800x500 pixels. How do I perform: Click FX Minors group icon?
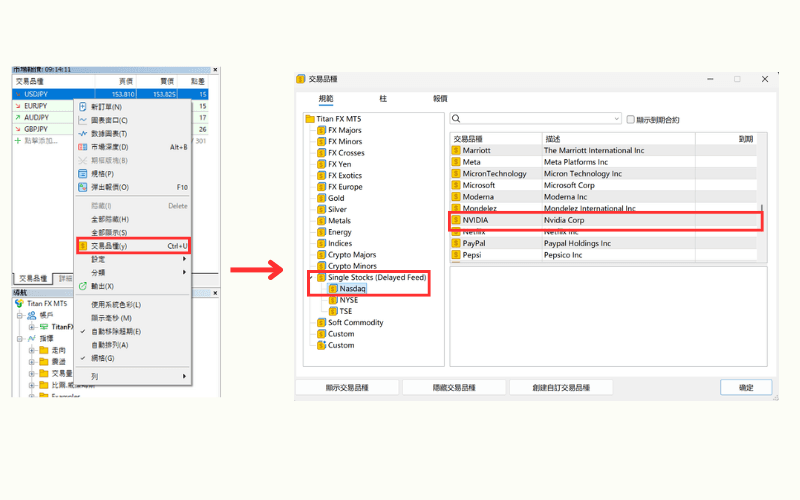coord(321,141)
